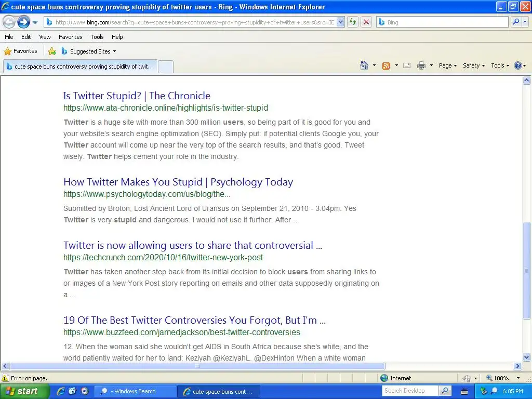This screenshot has width=532, height=399.
Task: Click the Internet security zone indicator
Action: [395, 378]
